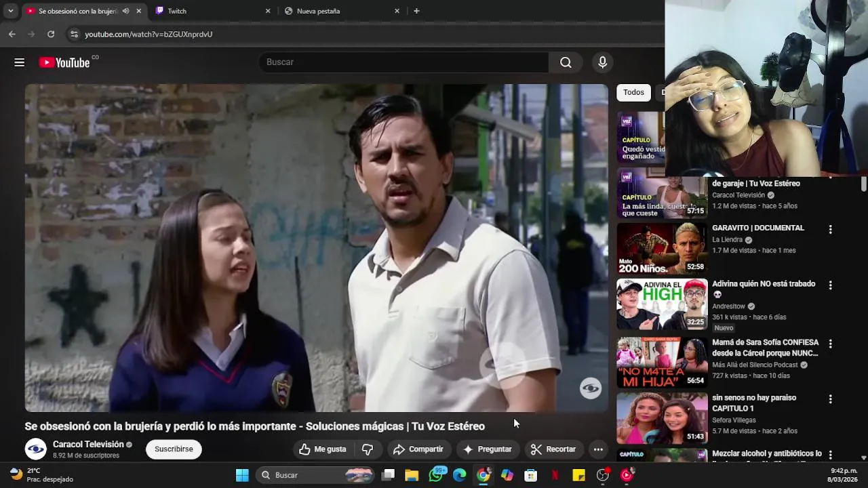
Task: Expand the tab search dropdown arrow
Action: (11, 11)
